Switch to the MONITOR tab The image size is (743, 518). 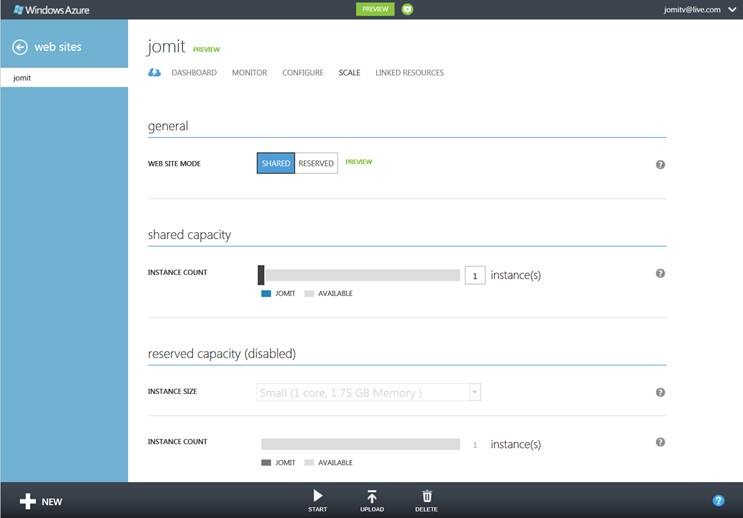coord(249,73)
